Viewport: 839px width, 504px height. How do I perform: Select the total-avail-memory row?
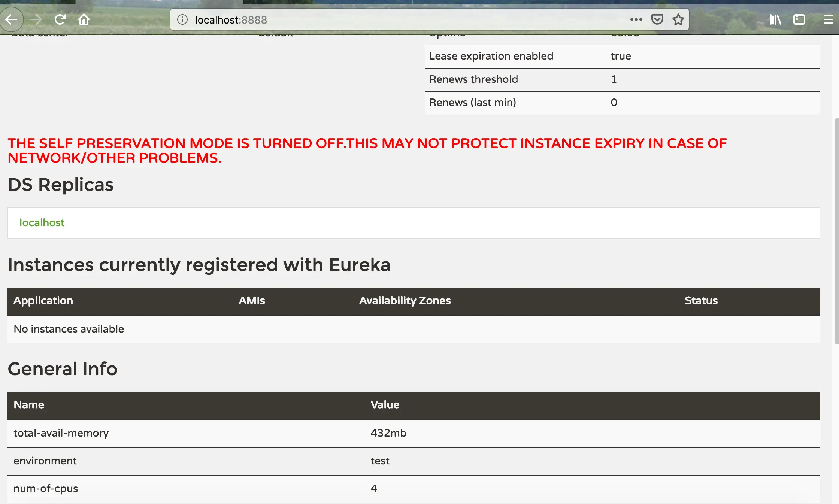[x=61, y=433]
